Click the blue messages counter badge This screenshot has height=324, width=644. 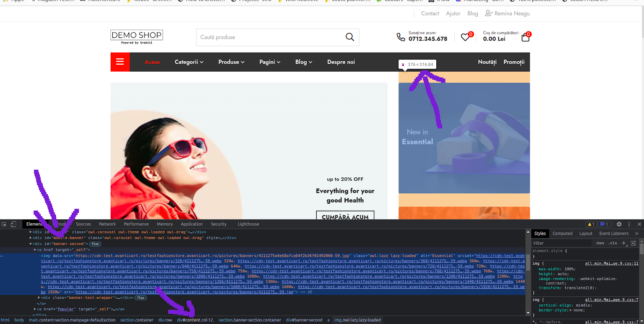click(x=604, y=224)
